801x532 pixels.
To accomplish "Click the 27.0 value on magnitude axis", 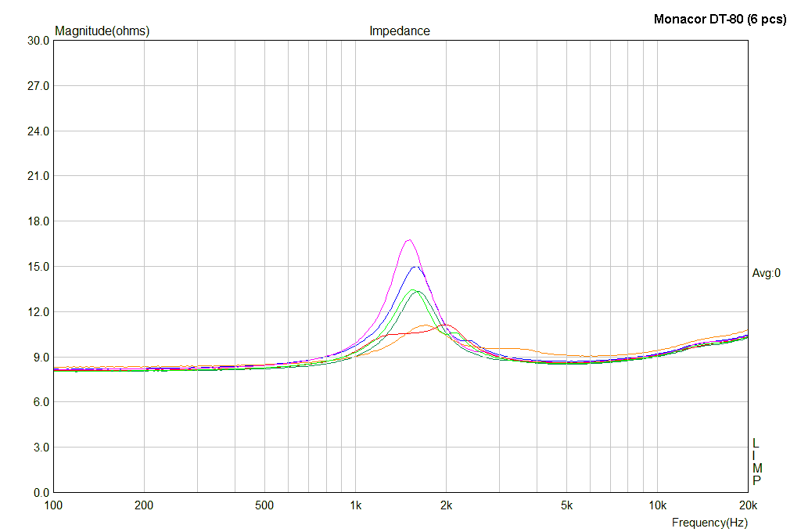I will coord(38,86).
